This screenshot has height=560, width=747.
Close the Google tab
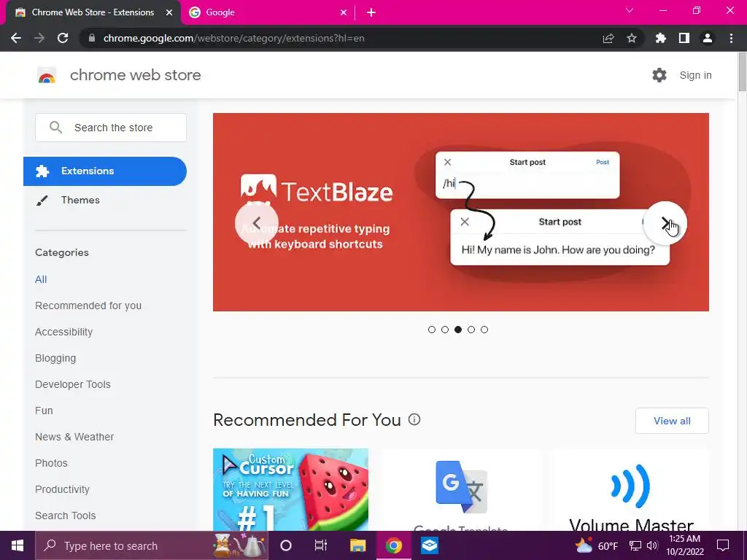tap(344, 13)
